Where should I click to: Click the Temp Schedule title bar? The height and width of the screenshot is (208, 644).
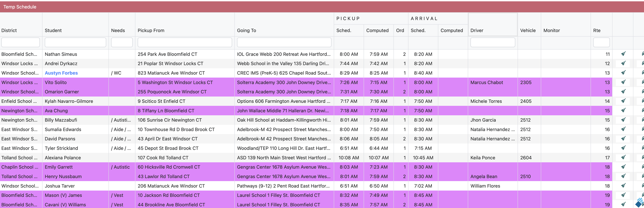point(322,7)
